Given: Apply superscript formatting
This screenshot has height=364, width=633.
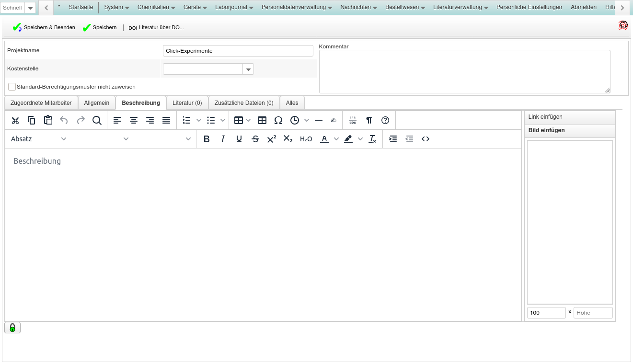Looking at the screenshot, I should (272, 139).
